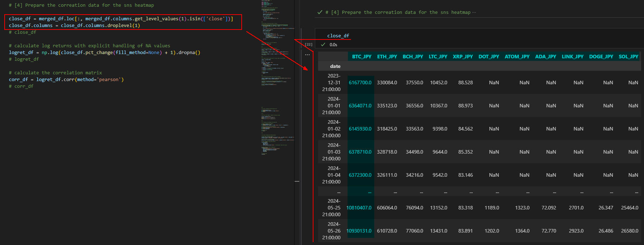Click the 2024-05-26 21:00:00 row label

[331, 231]
